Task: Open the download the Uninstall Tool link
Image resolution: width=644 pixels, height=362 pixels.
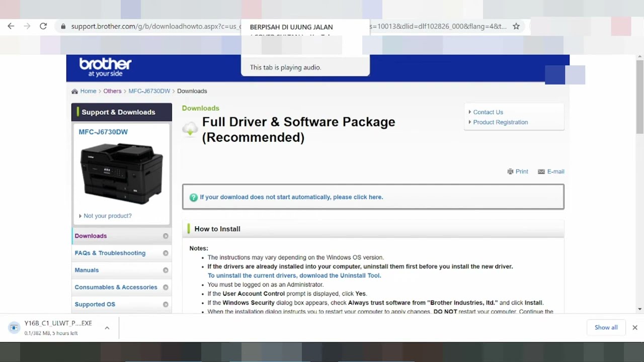Action: tap(294, 276)
